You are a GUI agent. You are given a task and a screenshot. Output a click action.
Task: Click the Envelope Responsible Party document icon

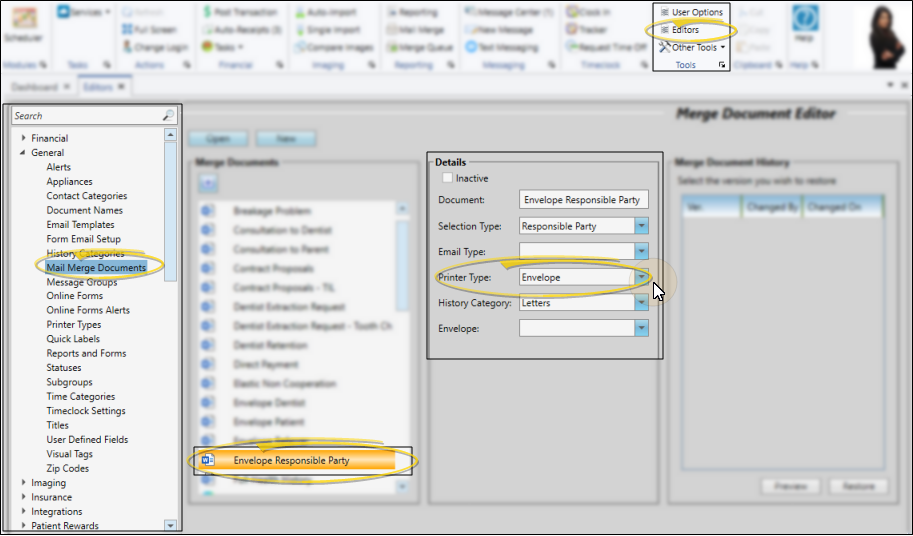coord(208,460)
